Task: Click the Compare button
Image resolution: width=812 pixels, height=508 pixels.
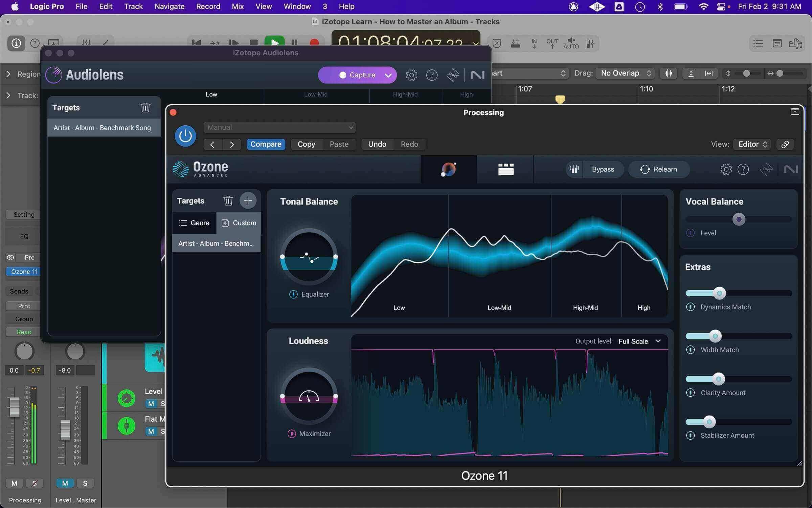Action: 266,144
